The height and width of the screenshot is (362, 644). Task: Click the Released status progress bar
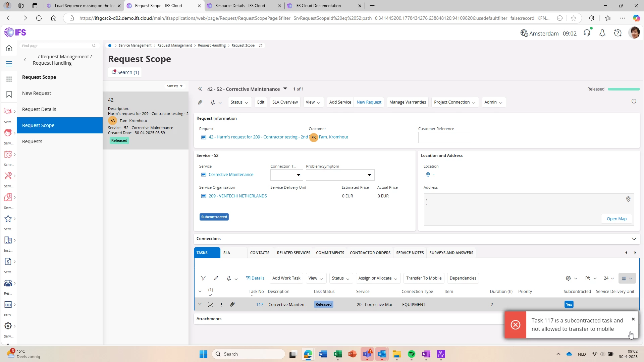pyautogui.click(x=624, y=89)
